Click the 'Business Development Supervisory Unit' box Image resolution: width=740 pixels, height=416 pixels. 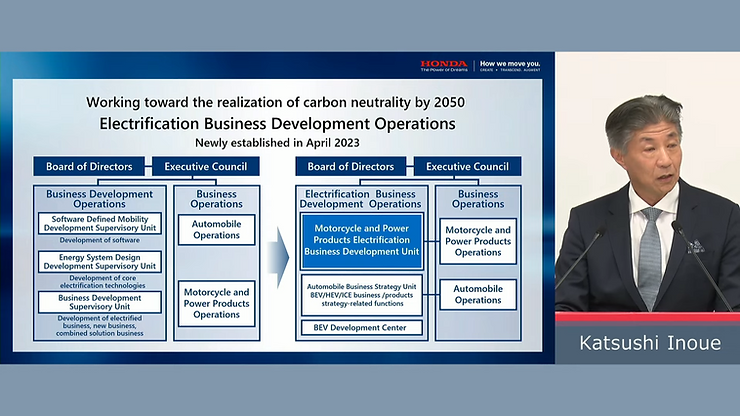100,302
